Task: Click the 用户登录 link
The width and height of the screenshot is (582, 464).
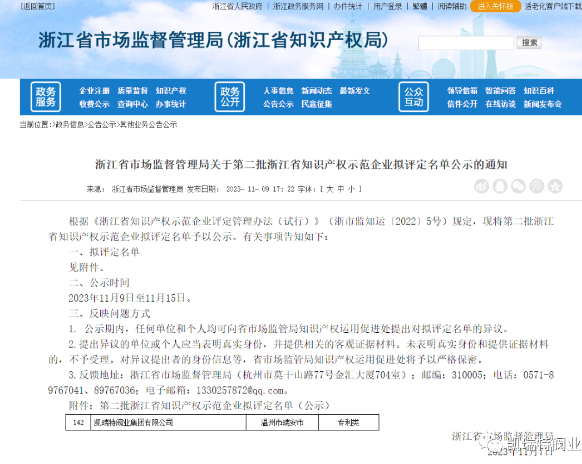Action: 388,6
